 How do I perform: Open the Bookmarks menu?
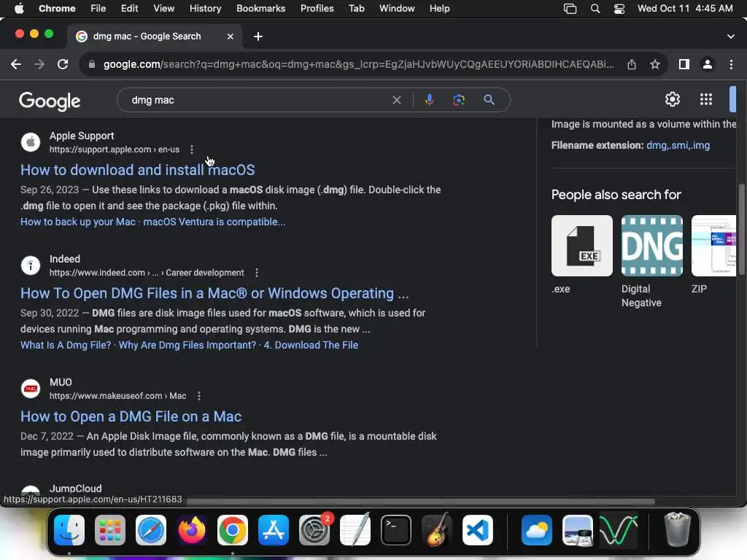coord(260,9)
